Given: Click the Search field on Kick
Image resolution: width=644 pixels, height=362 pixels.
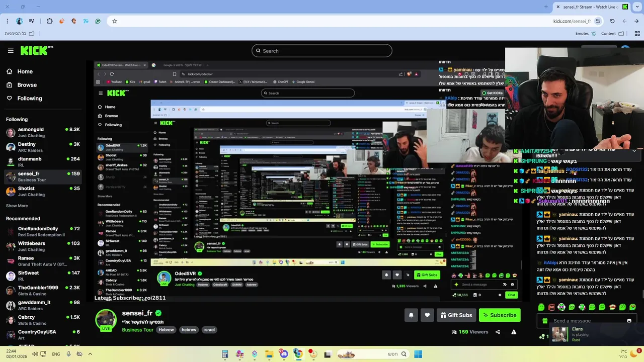Looking at the screenshot, I should coord(322,51).
